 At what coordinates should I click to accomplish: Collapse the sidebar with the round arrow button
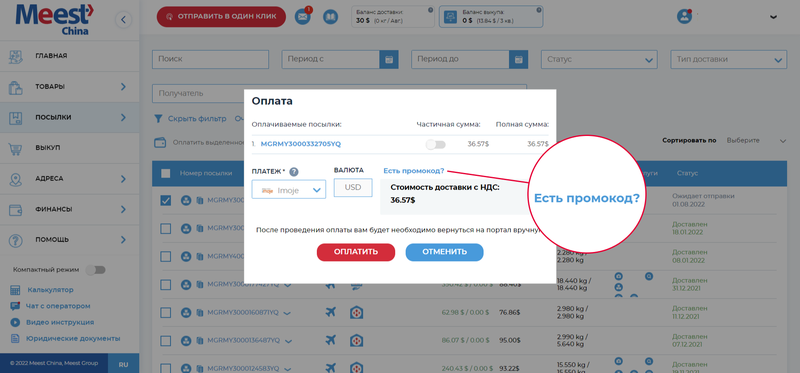(123, 20)
